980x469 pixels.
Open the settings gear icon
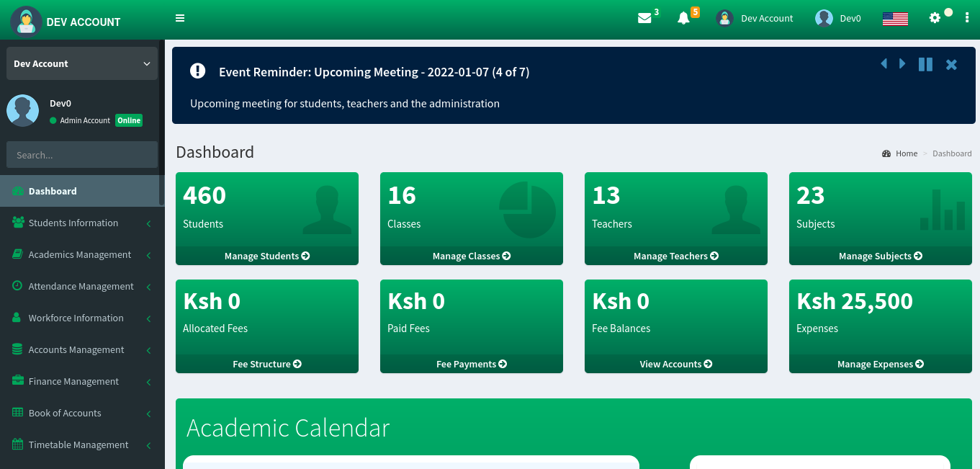click(935, 18)
